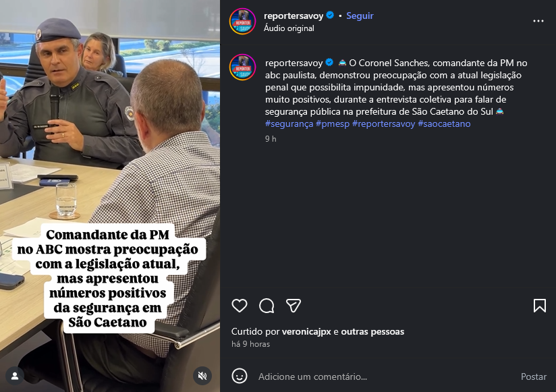Show outras pessoas who liked

tap(372, 331)
